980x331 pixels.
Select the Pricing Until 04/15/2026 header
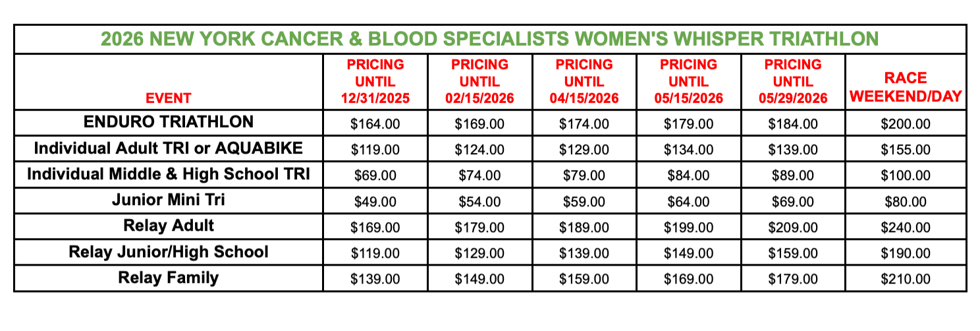click(584, 82)
